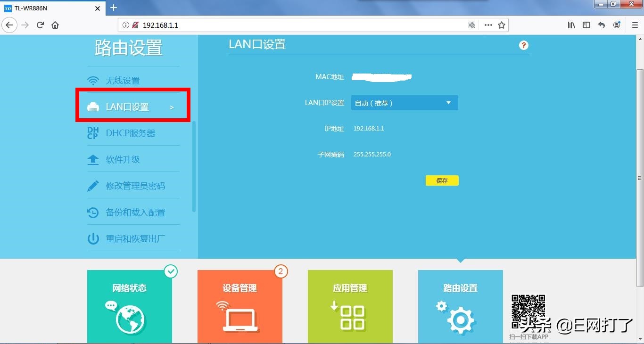This screenshot has width=644, height=344.
Task: Select the TL-WR886N browser tab
Action: tap(53, 8)
